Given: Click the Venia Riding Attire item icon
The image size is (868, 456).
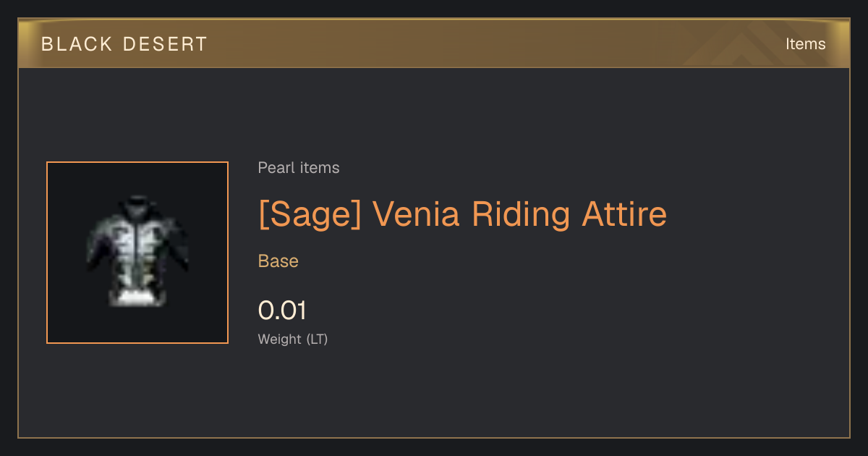Looking at the screenshot, I should [137, 253].
